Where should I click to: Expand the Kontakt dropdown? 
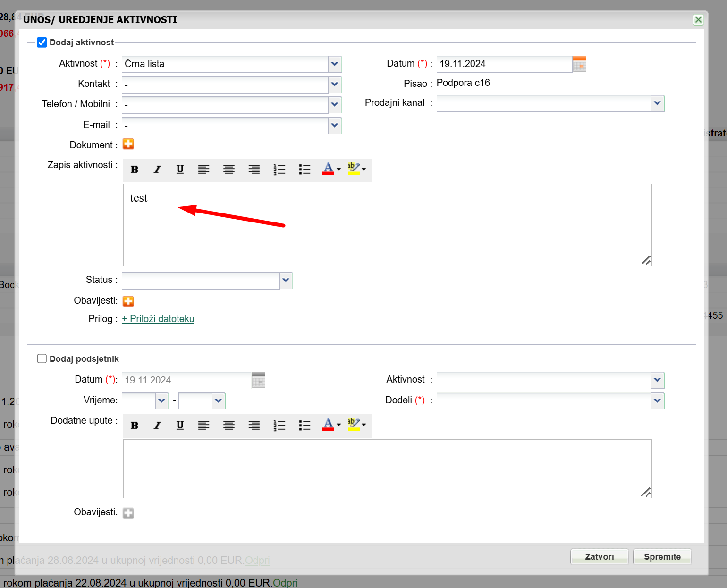[x=335, y=85]
